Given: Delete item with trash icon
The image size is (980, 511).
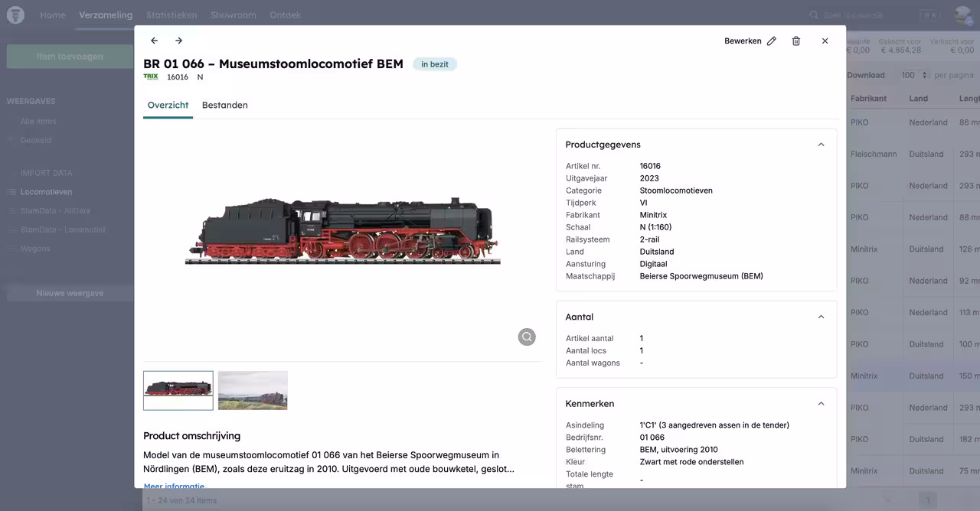Looking at the screenshot, I should [796, 41].
